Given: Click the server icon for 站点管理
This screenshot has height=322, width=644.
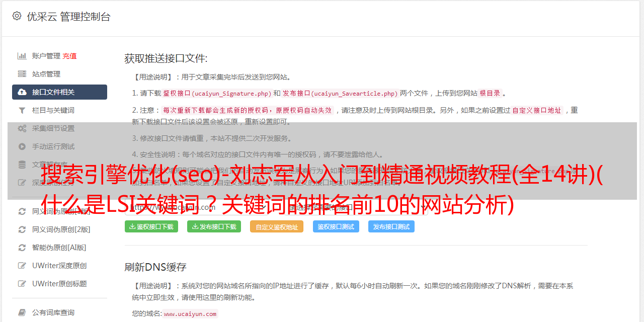Looking at the screenshot, I should tap(22, 74).
